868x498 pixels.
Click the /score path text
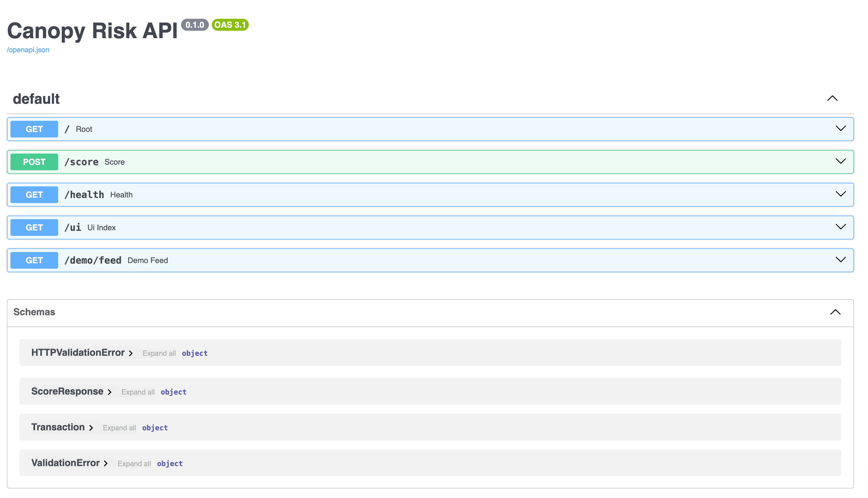pos(81,162)
